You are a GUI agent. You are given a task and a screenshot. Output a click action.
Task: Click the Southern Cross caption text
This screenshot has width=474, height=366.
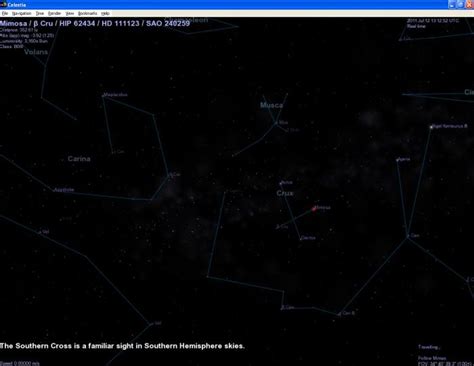[122, 346]
